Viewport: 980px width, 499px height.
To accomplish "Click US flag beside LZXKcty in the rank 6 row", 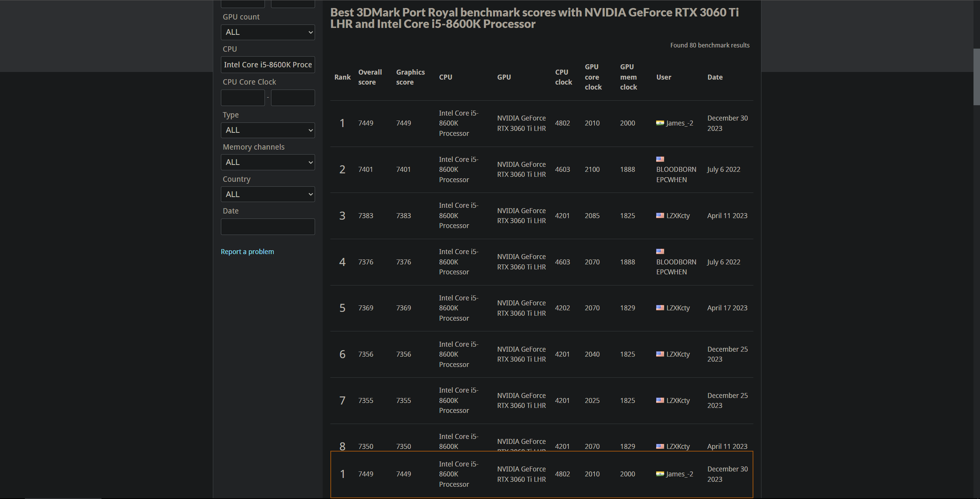I will point(660,354).
